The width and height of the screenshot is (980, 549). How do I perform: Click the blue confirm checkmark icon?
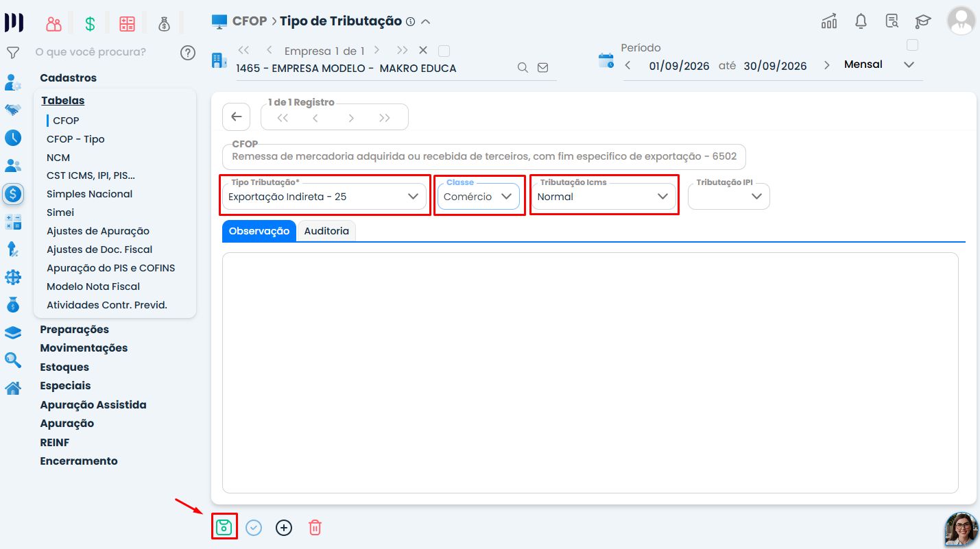[x=254, y=527]
